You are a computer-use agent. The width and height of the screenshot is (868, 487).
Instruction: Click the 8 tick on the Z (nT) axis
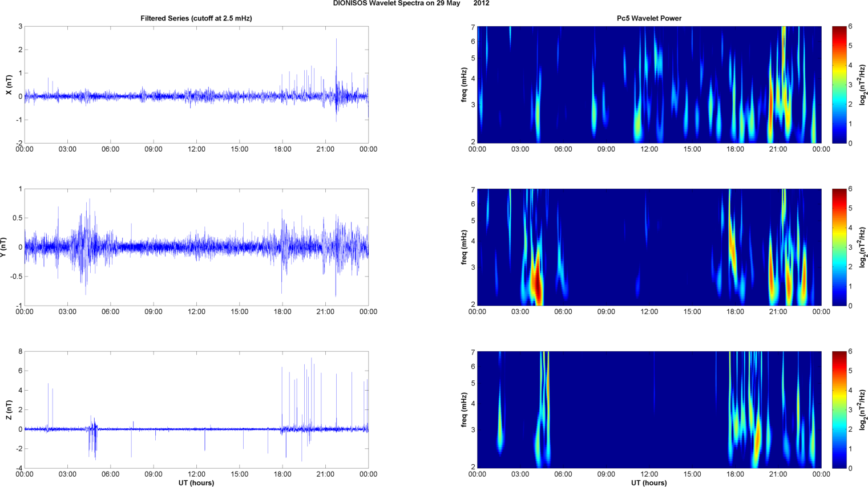pyautogui.click(x=20, y=352)
